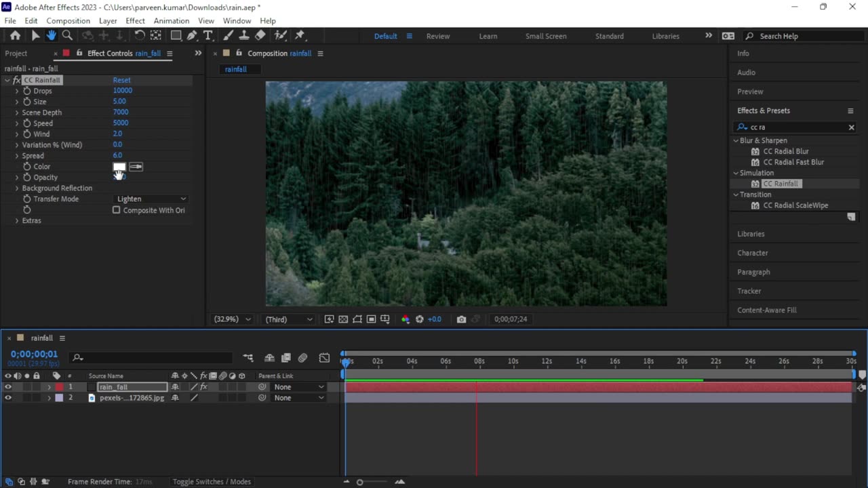This screenshot has width=868, height=488.
Task: Open rain_fall layer parent None dropdown
Action: (298, 387)
